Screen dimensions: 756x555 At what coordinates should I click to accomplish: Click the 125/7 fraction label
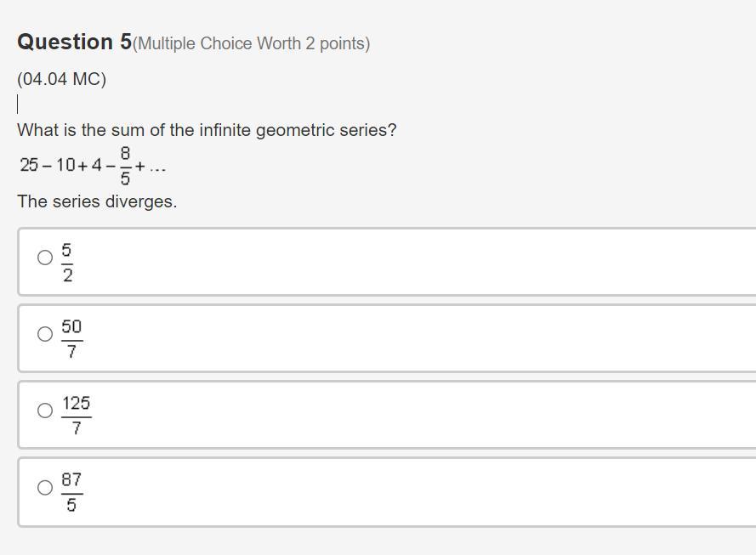pos(77,416)
